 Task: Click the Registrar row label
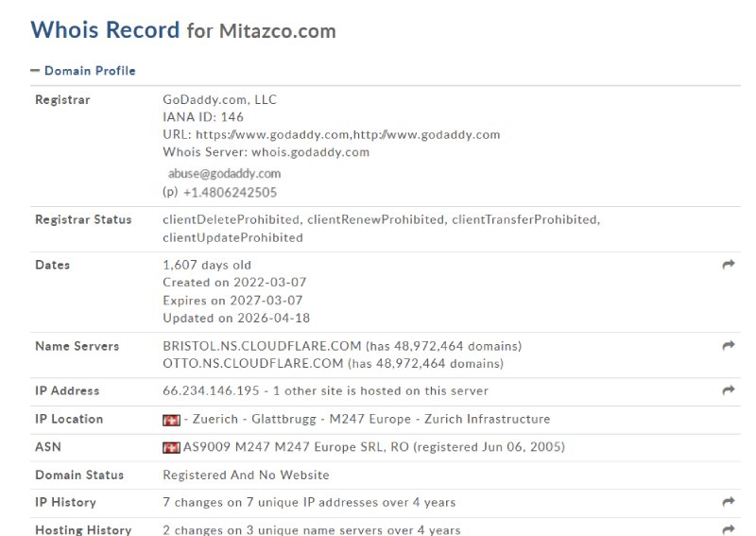click(x=62, y=100)
